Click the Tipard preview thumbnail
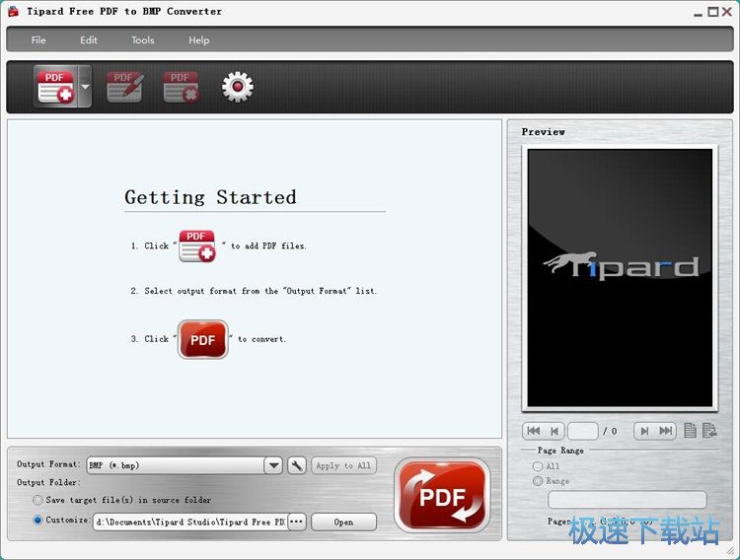The image size is (740, 560). 620,278
